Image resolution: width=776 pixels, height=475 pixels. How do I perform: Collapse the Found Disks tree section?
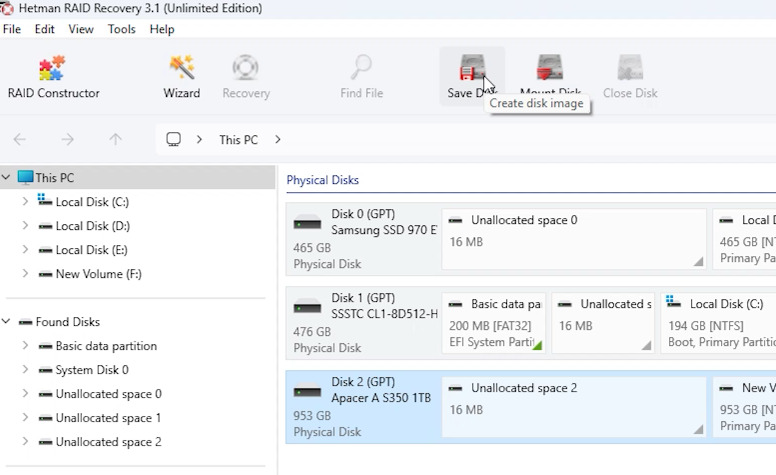tap(6, 322)
